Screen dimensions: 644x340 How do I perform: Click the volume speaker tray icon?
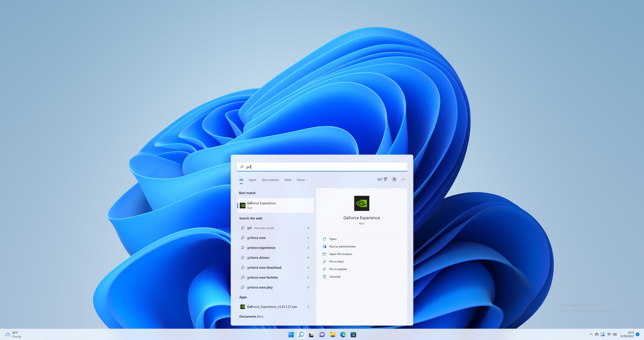point(615,334)
